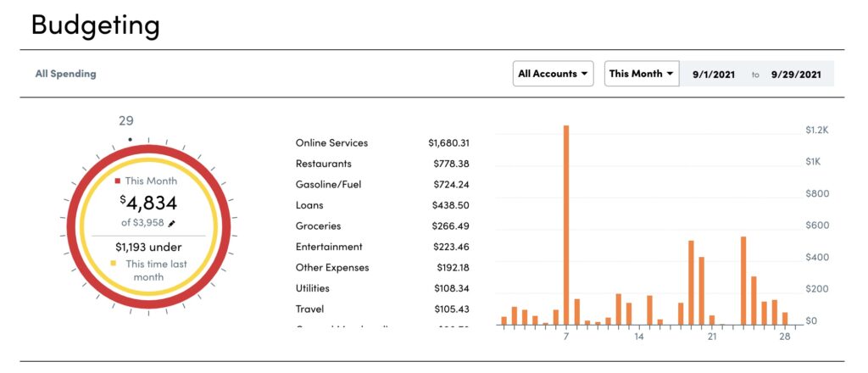Click the yellow last month legend square
Image resolution: width=868 pixels, height=373 pixels.
[x=114, y=264]
